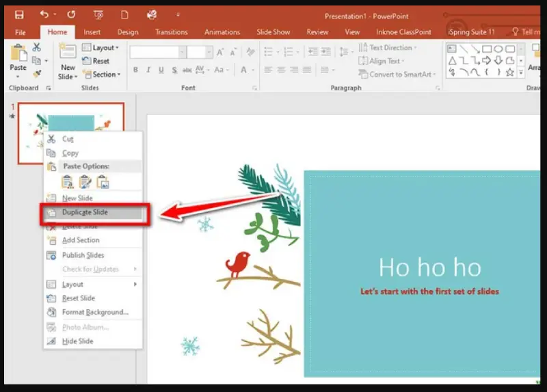
Task: Toggle text Shadow formatting
Action: pos(174,70)
